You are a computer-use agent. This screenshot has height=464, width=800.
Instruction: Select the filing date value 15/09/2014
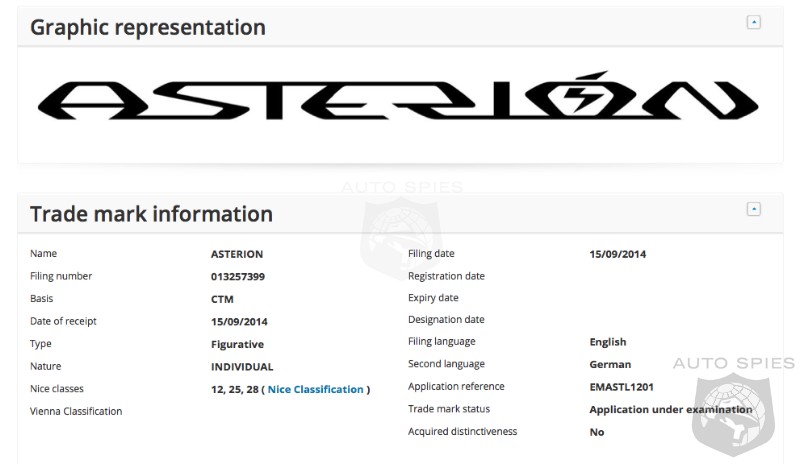(618, 254)
